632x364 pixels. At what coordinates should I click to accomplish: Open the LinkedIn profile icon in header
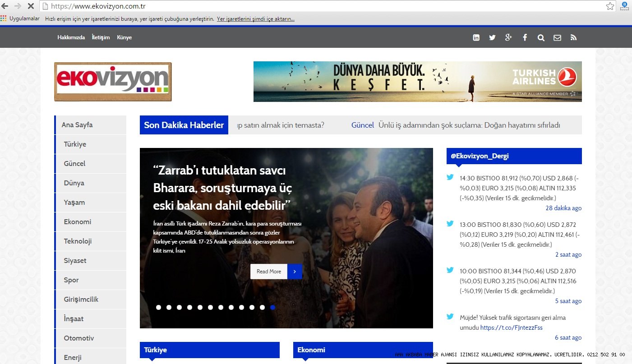[x=476, y=37]
